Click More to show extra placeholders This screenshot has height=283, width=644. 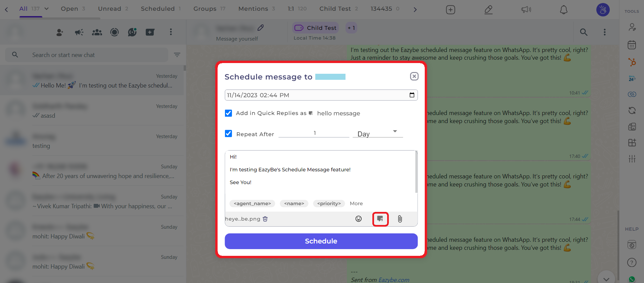[x=356, y=204]
